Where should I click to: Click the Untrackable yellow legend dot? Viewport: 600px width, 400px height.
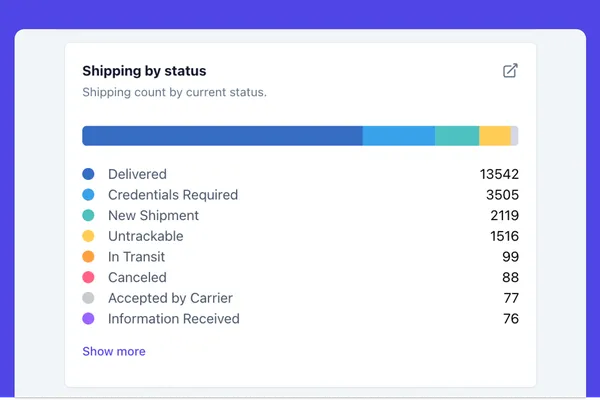(x=88, y=236)
